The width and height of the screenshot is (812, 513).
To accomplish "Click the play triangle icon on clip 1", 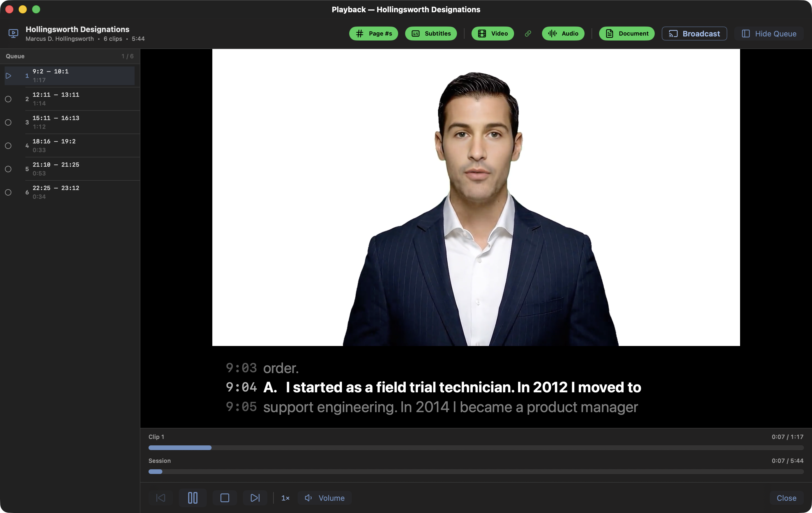I will [x=8, y=75].
